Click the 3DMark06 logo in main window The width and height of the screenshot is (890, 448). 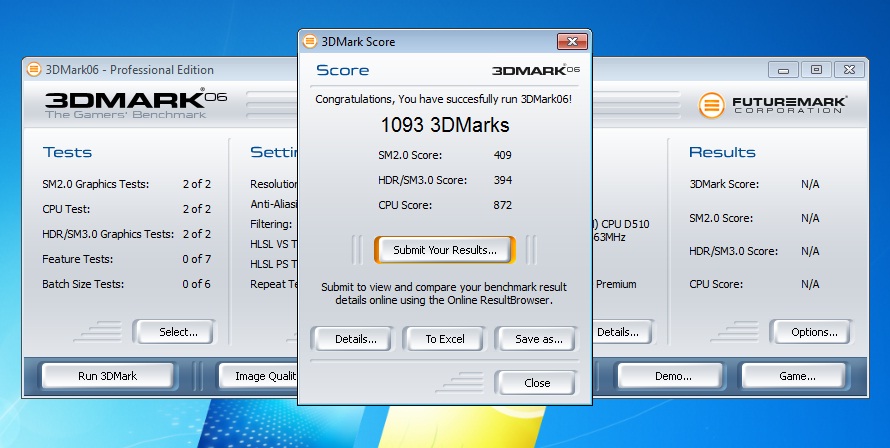click(136, 104)
